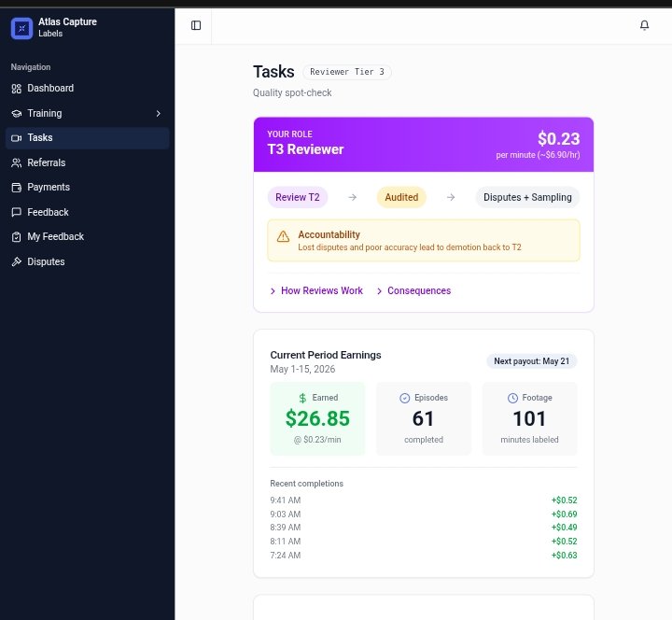This screenshot has height=620, width=672.
Task: Click the Accountability warning triangle icon
Action: tap(283, 236)
